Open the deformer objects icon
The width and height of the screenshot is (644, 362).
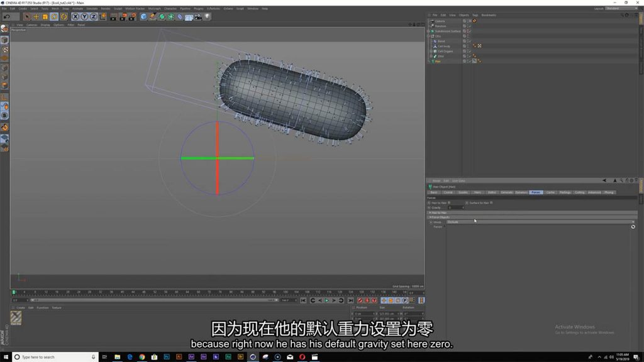coord(180,17)
